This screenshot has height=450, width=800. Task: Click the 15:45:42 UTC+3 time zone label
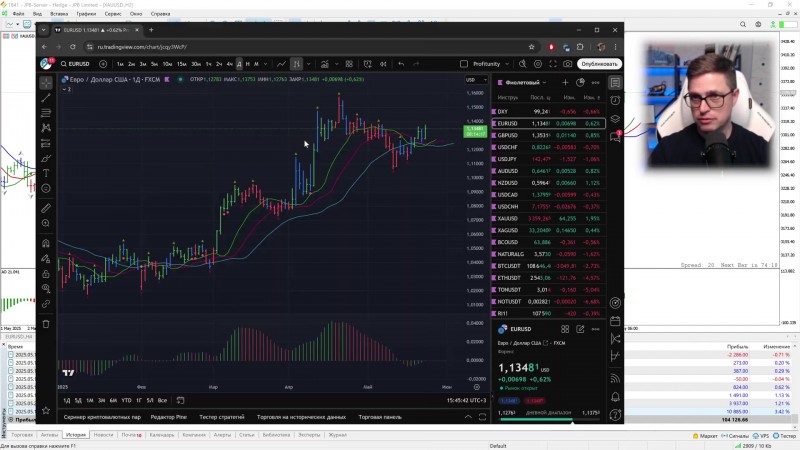(466, 401)
